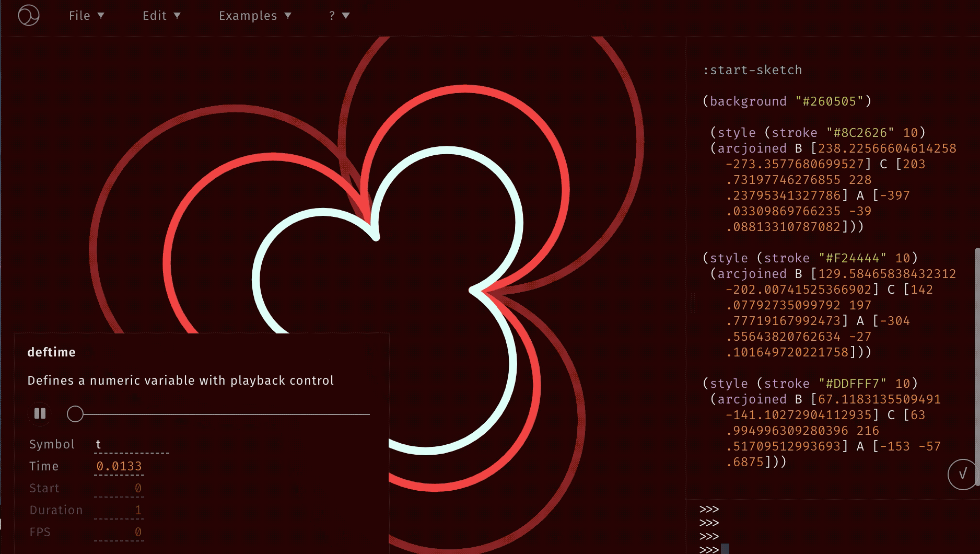Image resolution: width=980 pixels, height=554 pixels.
Task: Open the question mark help dropdown
Action: 339,16
